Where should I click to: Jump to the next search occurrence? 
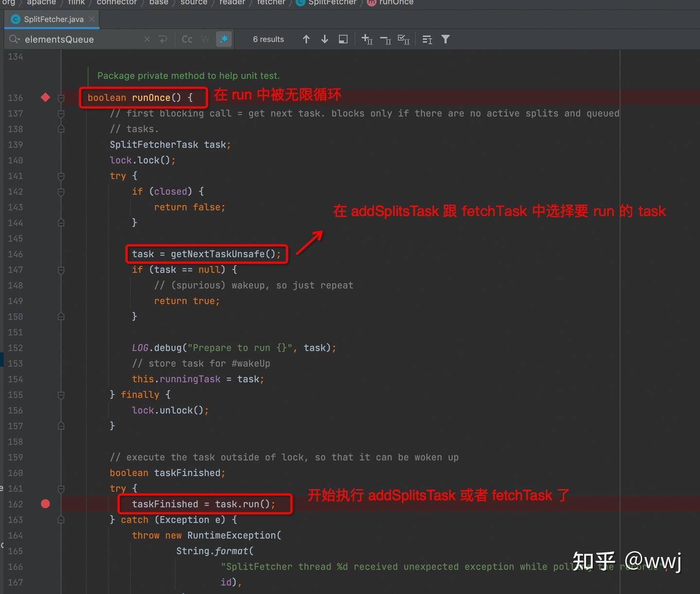click(x=324, y=39)
